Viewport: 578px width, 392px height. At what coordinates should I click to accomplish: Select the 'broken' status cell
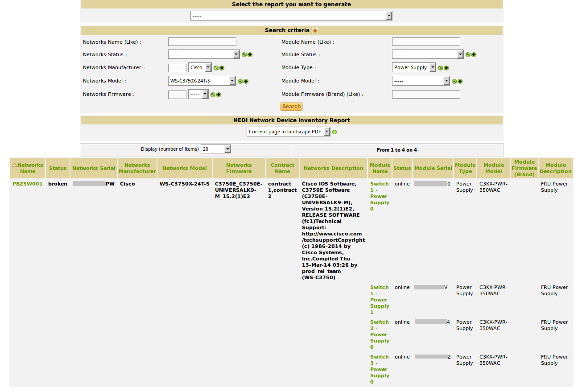point(58,184)
